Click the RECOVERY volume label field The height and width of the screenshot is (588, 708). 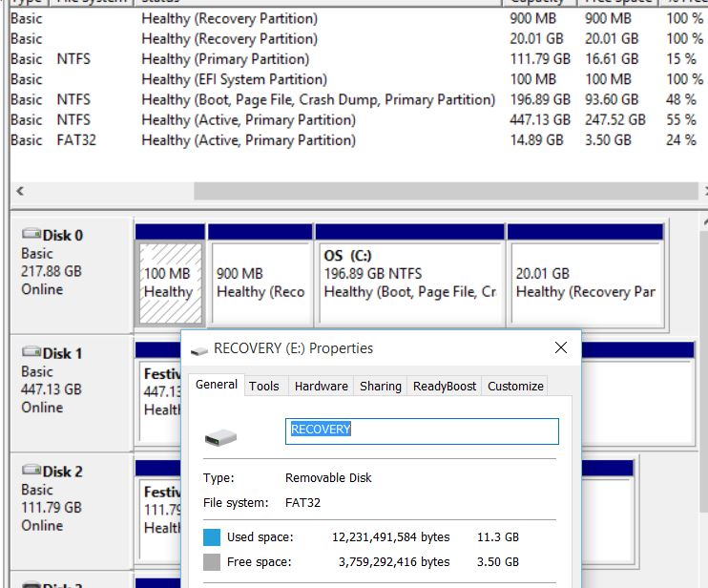coord(422,431)
